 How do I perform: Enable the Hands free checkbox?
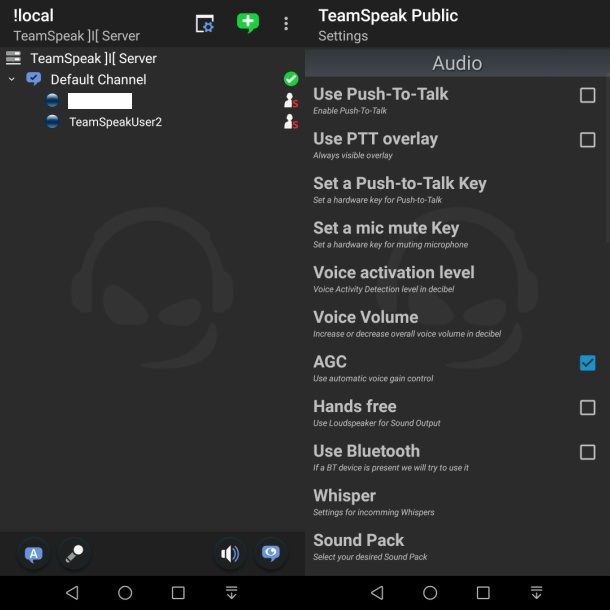point(587,408)
